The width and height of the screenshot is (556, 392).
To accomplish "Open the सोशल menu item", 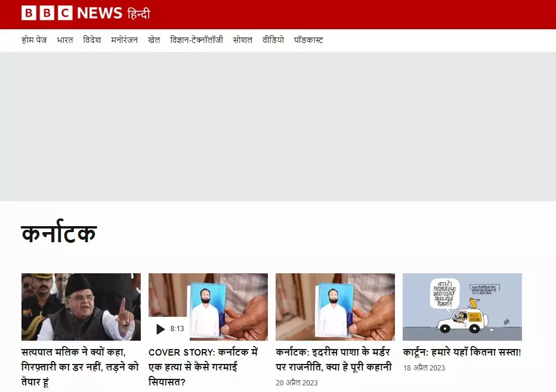I will (x=243, y=40).
